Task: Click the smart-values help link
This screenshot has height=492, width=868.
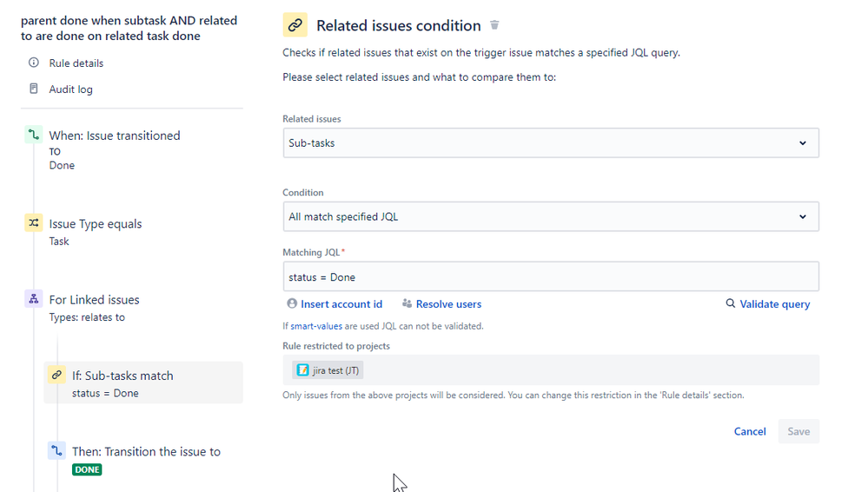Action: click(x=316, y=326)
